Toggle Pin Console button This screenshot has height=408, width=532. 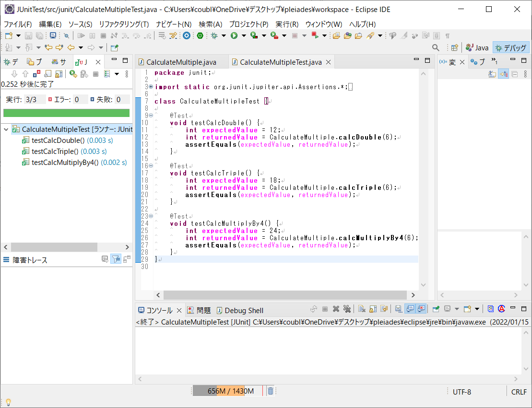436,309
